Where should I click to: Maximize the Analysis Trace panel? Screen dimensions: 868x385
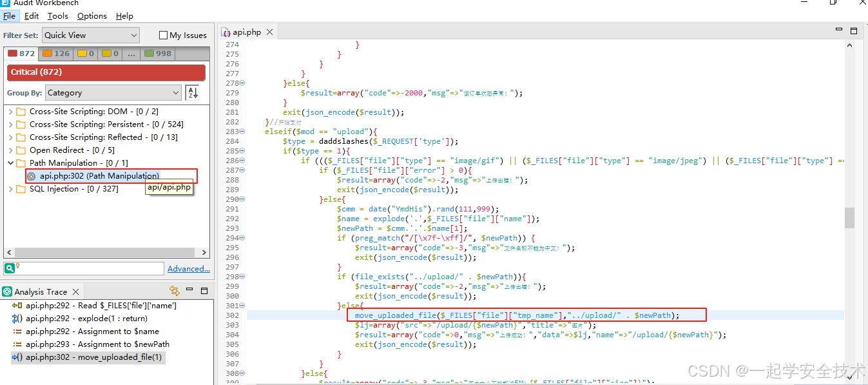pos(204,291)
